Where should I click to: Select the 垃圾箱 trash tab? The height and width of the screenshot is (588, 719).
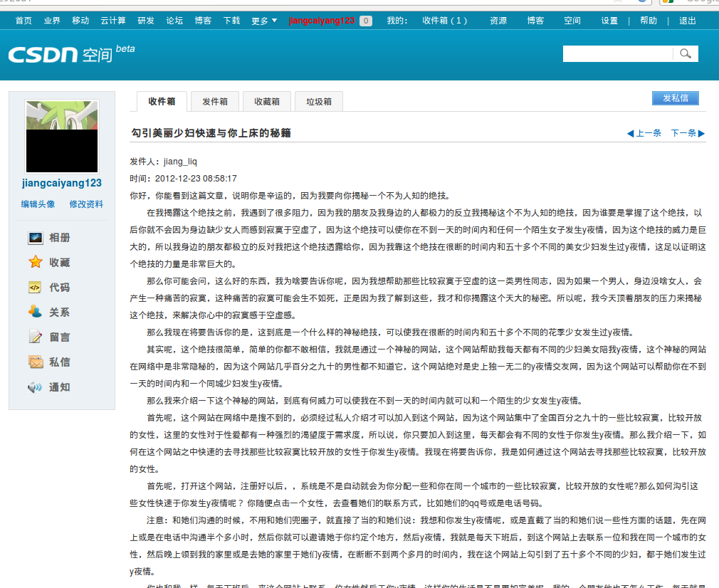point(319,102)
